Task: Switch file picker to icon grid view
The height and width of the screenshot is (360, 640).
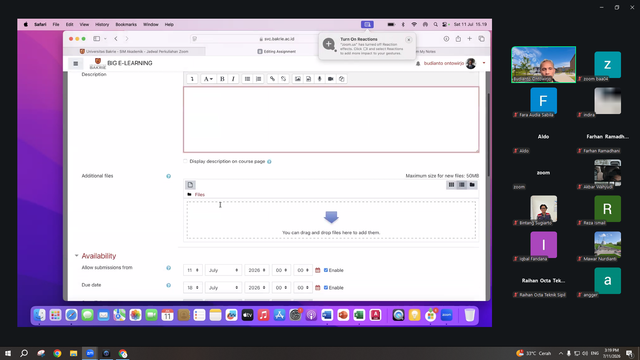Action: coord(451,185)
